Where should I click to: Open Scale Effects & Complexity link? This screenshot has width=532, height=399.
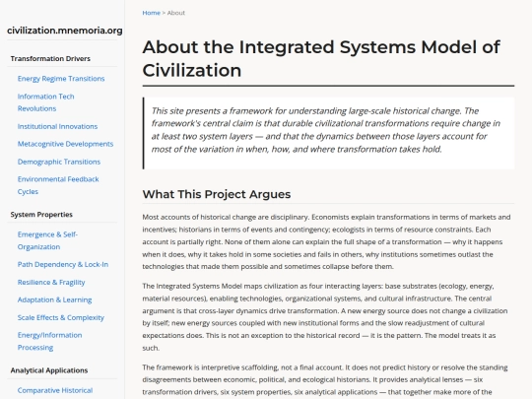[x=61, y=317]
